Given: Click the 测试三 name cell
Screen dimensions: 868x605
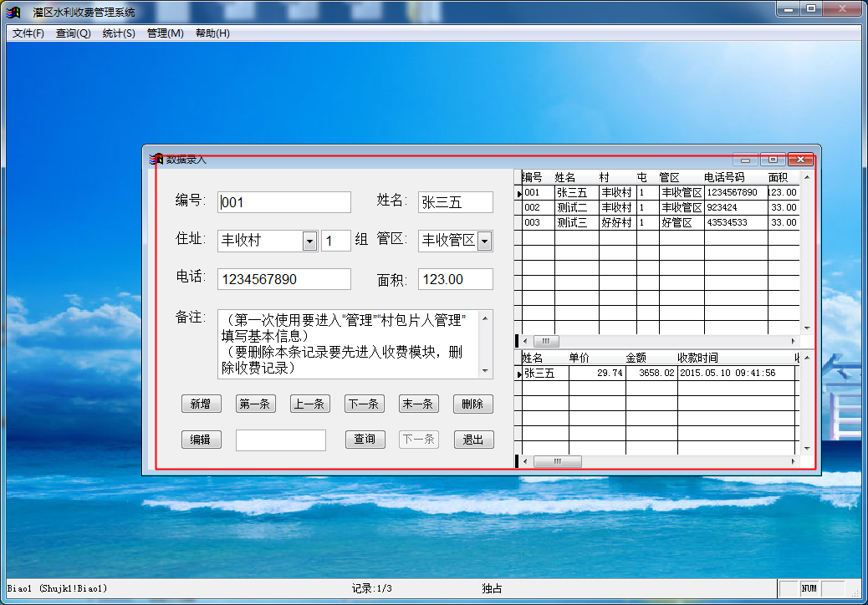Looking at the screenshot, I should (577, 222).
